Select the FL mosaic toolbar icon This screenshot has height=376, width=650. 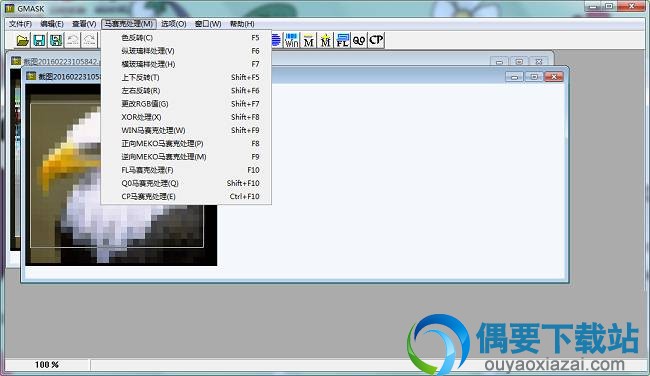(342, 40)
